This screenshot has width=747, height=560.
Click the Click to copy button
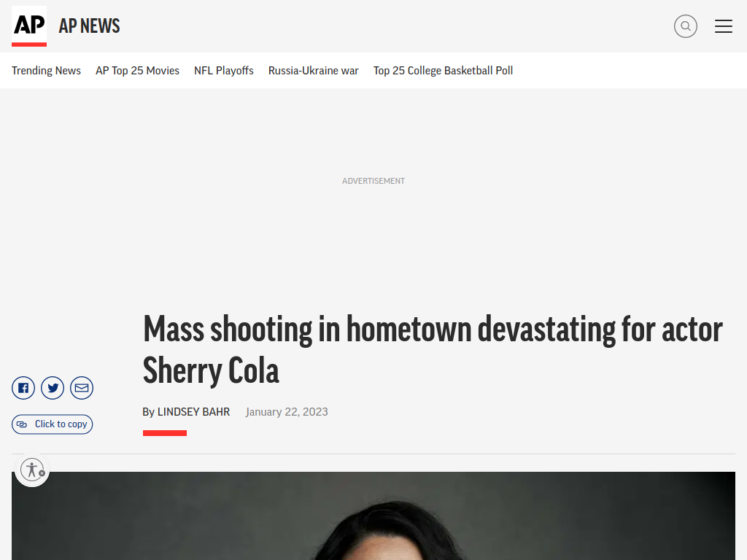[53, 424]
